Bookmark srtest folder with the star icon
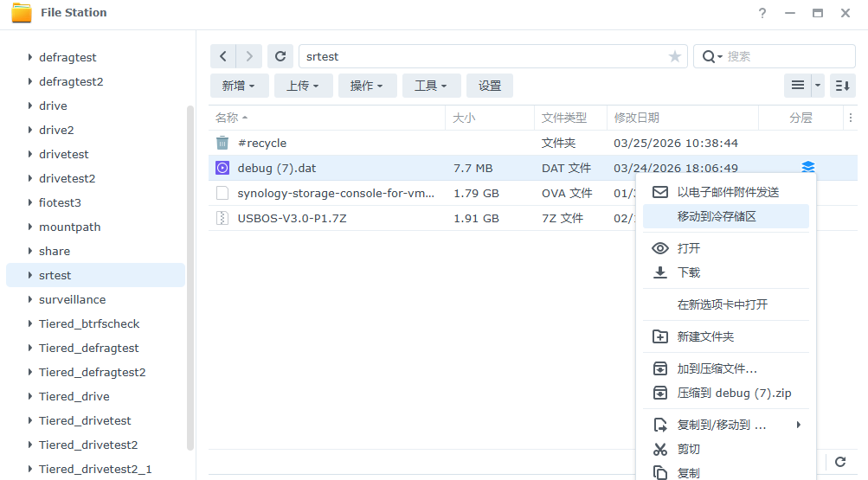This screenshot has width=868, height=480. [674, 56]
